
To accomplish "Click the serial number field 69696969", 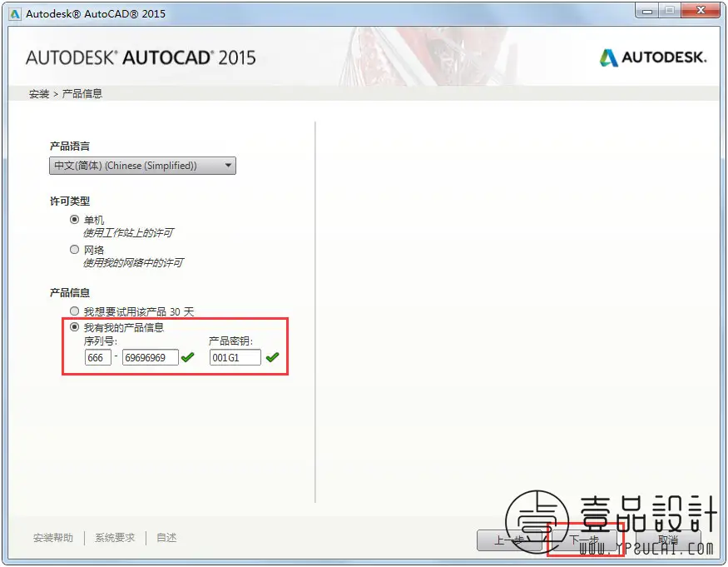I will pos(150,357).
